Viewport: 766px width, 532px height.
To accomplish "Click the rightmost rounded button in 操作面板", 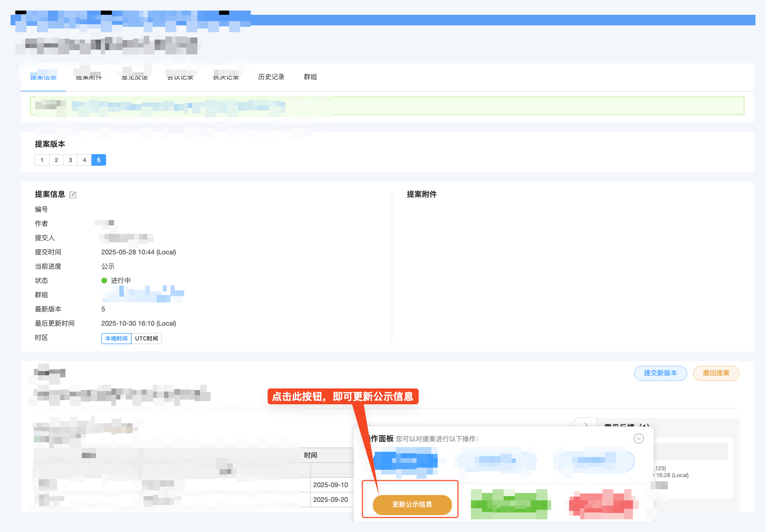I will 593,461.
